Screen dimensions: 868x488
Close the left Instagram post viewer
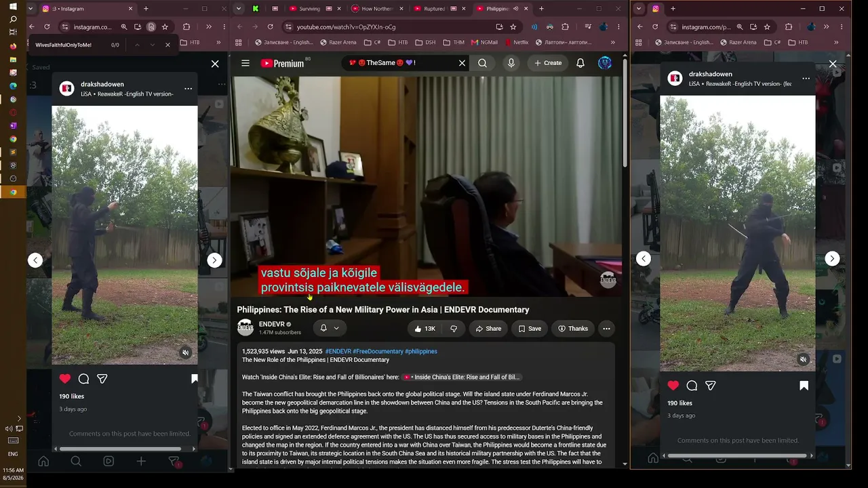215,64
